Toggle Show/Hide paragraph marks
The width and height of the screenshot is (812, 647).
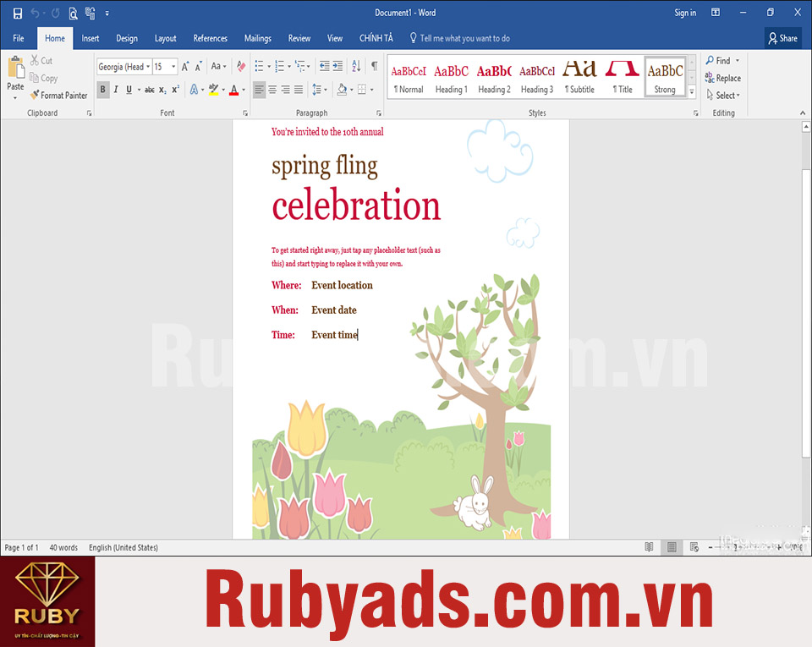tap(374, 67)
